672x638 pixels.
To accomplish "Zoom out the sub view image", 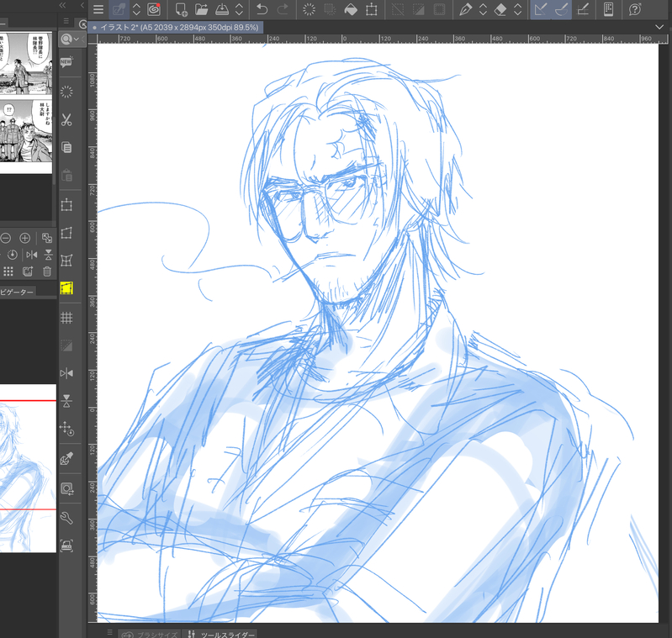I will pos(6,238).
